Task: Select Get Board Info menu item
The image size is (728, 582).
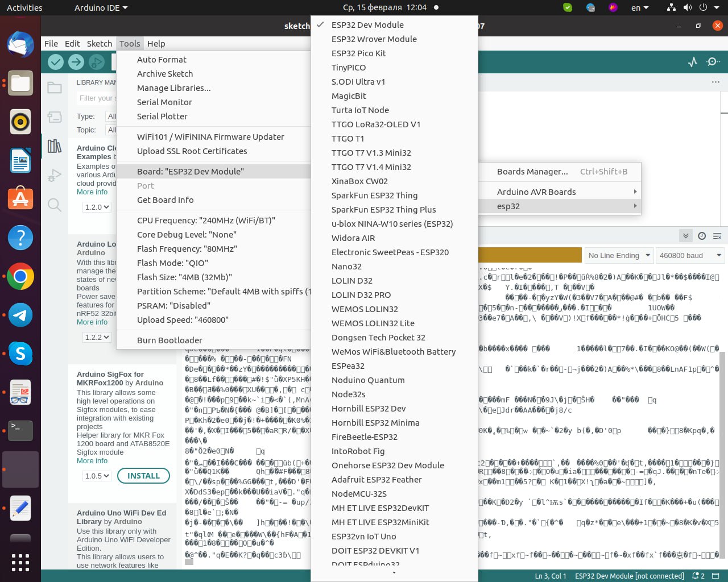Action: (213, 200)
